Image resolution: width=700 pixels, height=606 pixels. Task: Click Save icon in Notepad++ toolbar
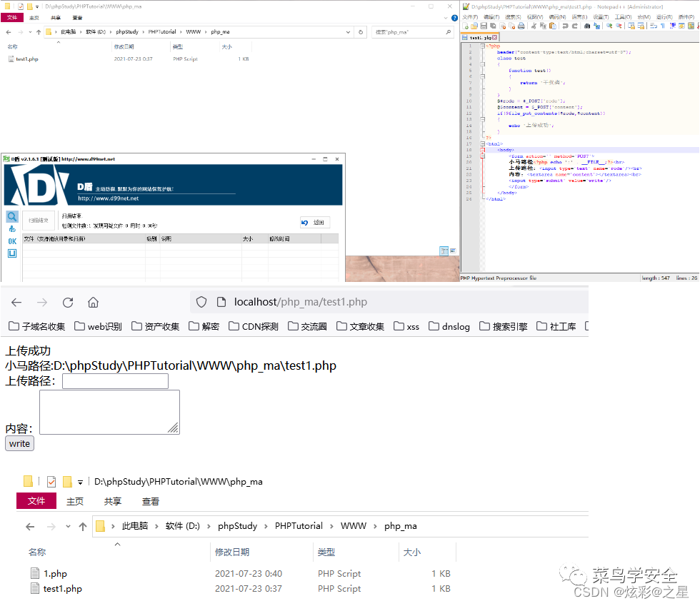pyautogui.click(x=484, y=26)
